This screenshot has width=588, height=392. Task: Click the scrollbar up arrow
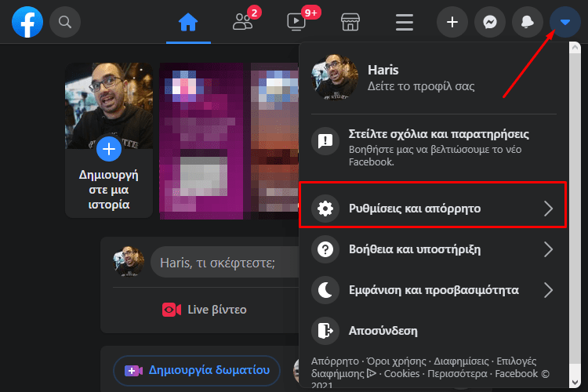pos(575,47)
